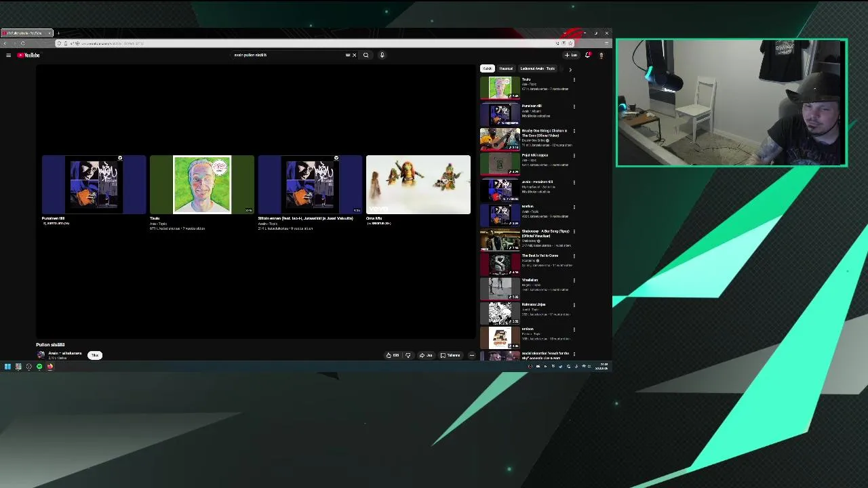
Task: Open Avain channel name link under video
Action: 65,353
